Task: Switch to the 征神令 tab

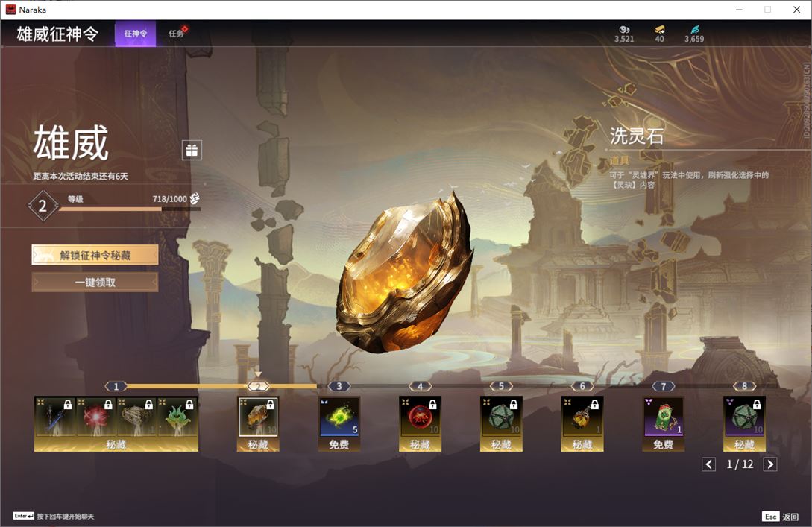Action: (135, 34)
